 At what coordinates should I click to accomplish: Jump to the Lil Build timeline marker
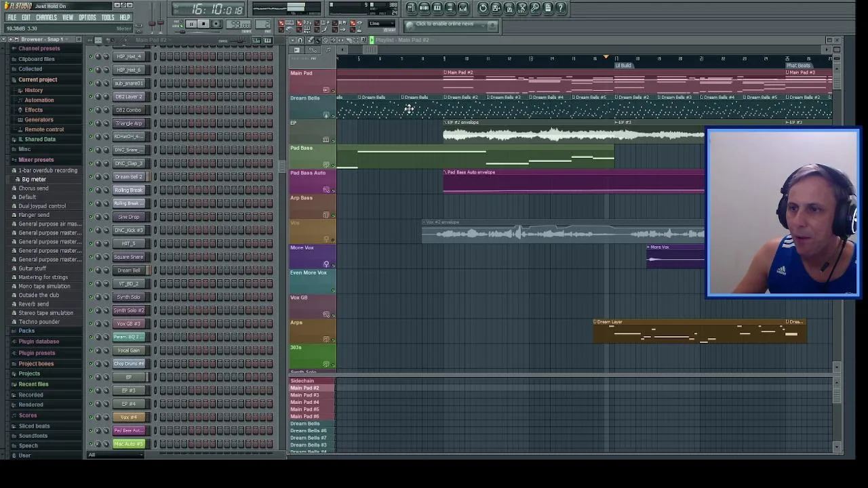click(624, 66)
